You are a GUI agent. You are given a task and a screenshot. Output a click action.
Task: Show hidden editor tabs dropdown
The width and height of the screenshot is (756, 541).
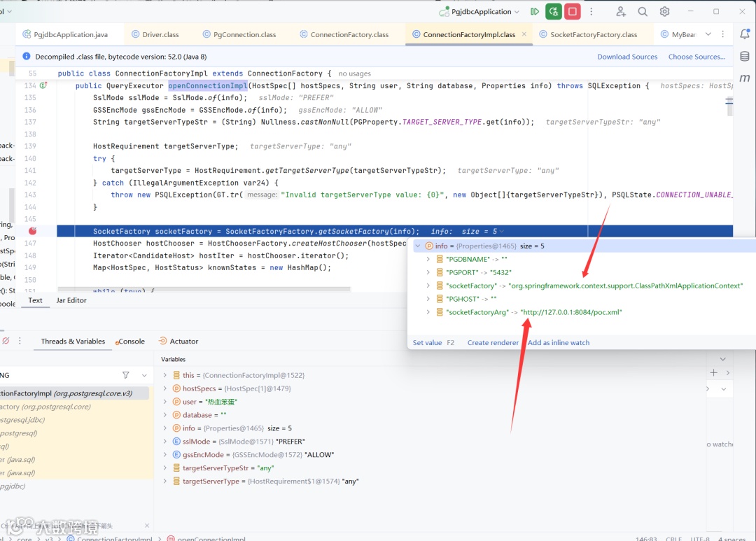(x=708, y=34)
